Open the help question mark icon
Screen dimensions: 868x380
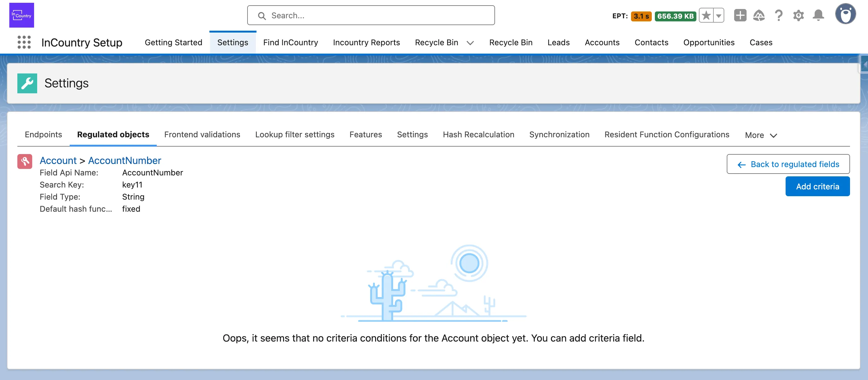click(x=778, y=15)
